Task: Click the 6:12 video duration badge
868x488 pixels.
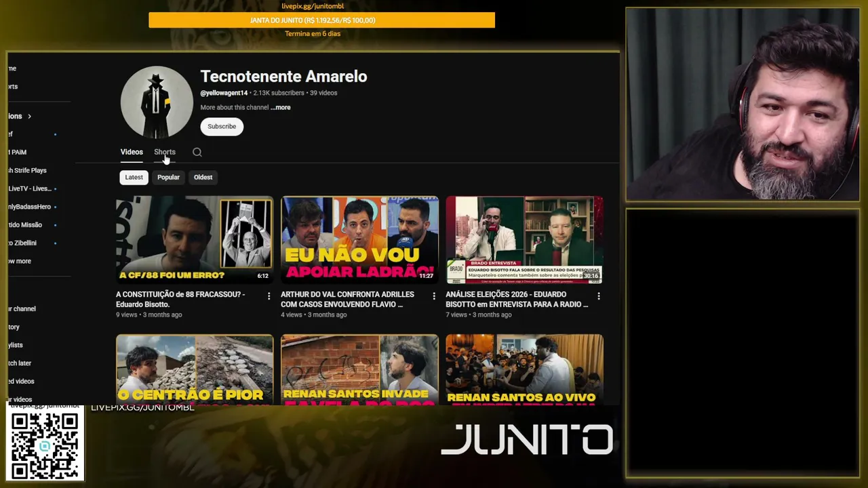Action: point(263,276)
